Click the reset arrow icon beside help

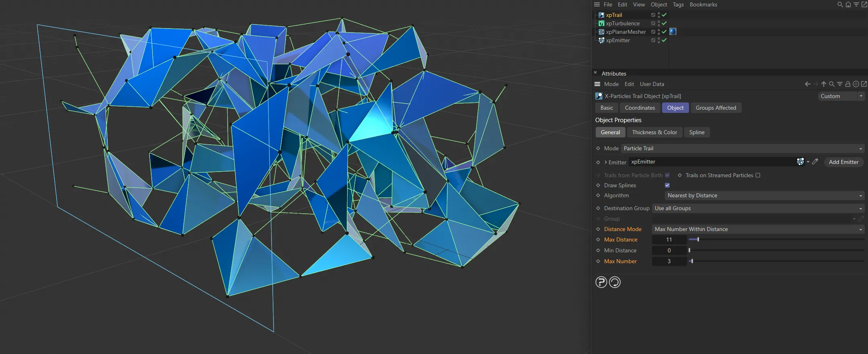(615, 282)
